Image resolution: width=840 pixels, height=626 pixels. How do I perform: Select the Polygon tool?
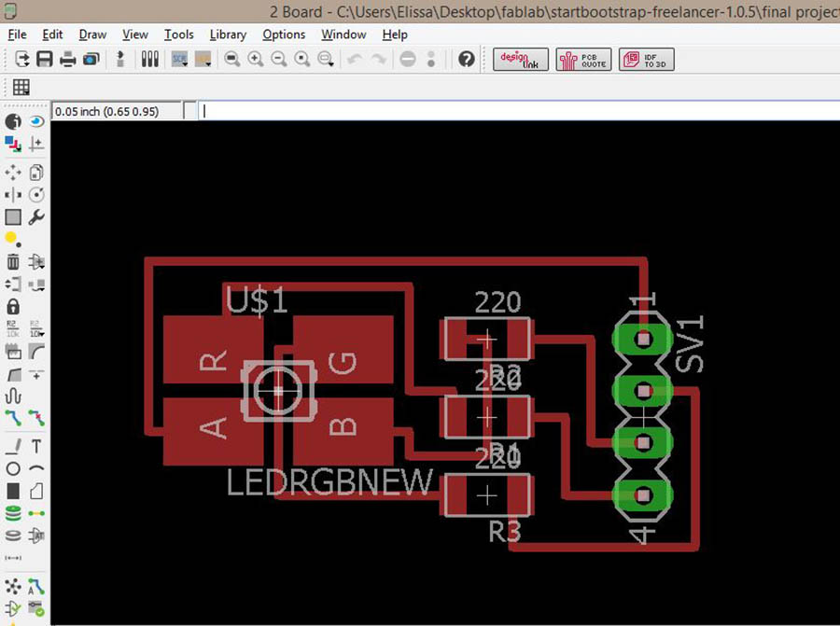(x=36, y=491)
